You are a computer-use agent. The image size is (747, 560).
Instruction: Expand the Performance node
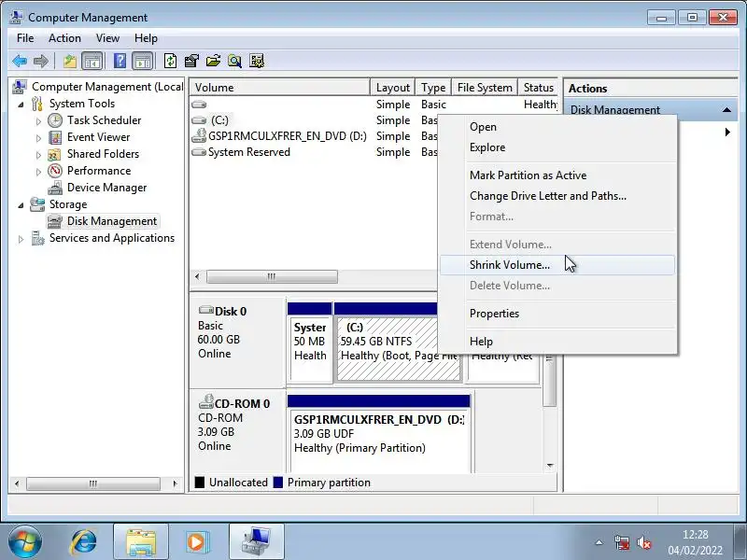coord(38,172)
